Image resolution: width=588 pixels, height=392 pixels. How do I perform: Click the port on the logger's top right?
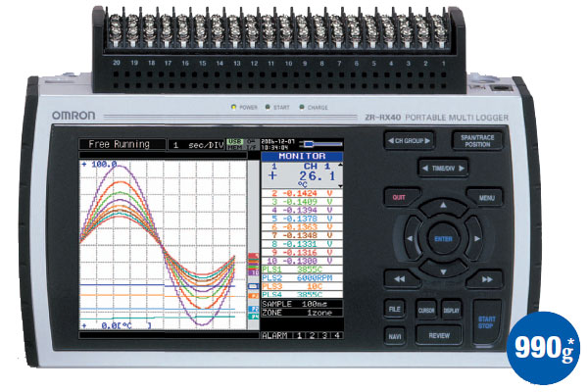(502, 88)
